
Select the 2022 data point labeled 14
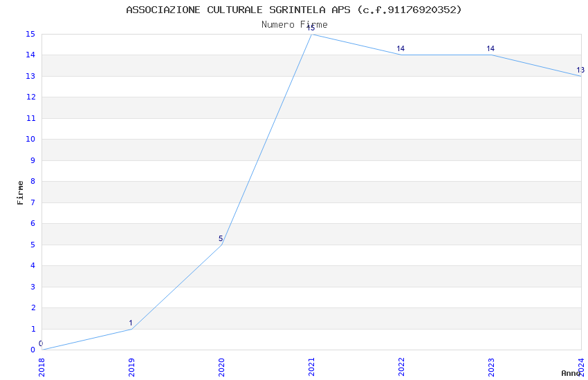(402, 55)
